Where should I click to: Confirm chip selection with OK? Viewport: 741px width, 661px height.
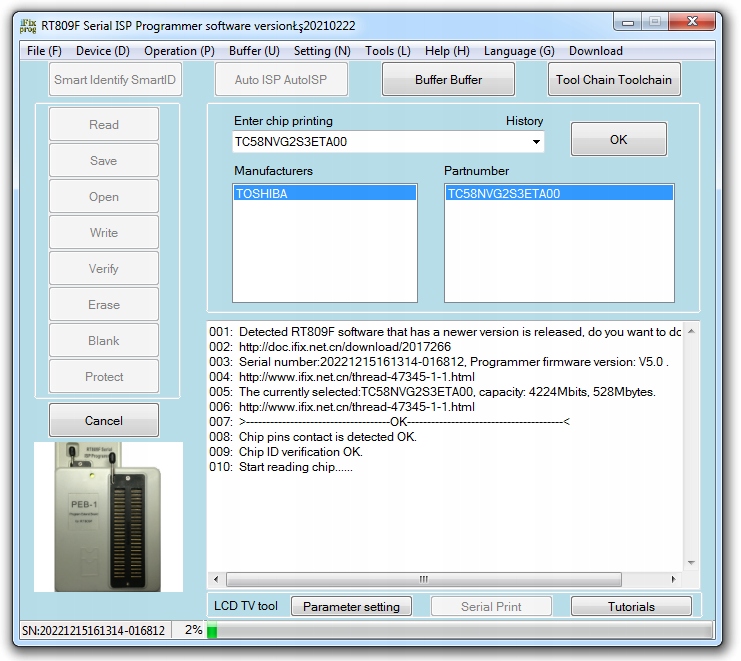point(619,139)
